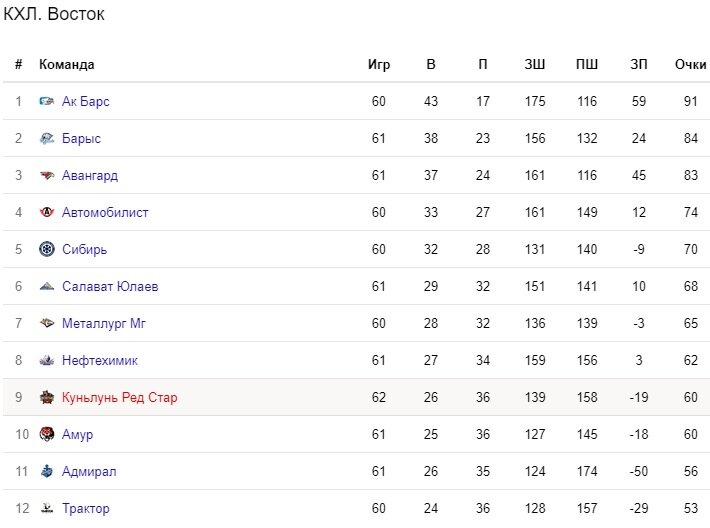Image resolution: width=710 pixels, height=528 pixels.
Task: Open the Куньлунь Ред Стар link
Action: point(120,397)
